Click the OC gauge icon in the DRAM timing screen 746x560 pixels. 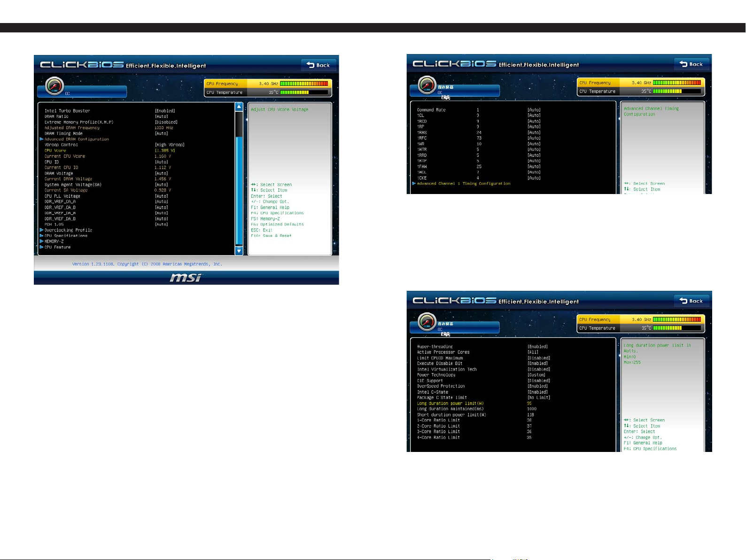(427, 85)
